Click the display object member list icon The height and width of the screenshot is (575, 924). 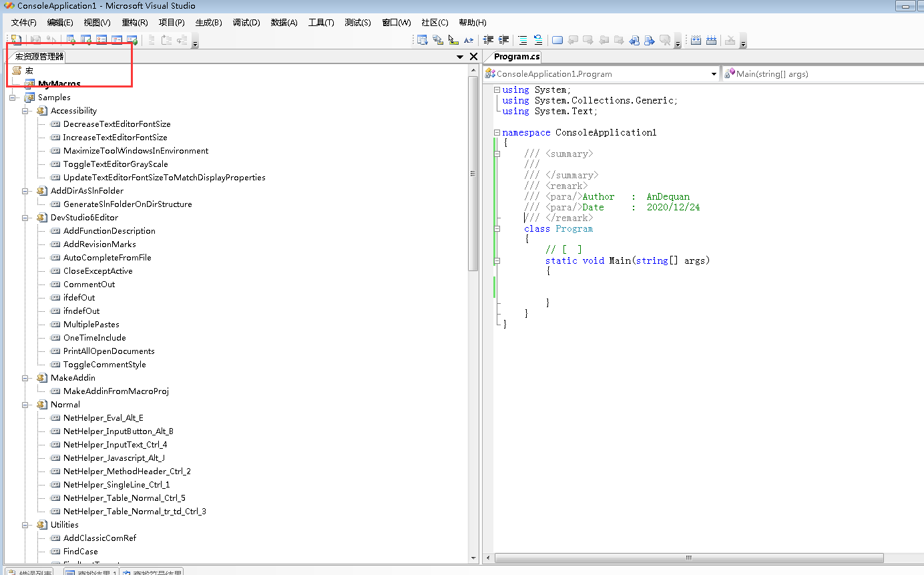pyautogui.click(x=422, y=40)
